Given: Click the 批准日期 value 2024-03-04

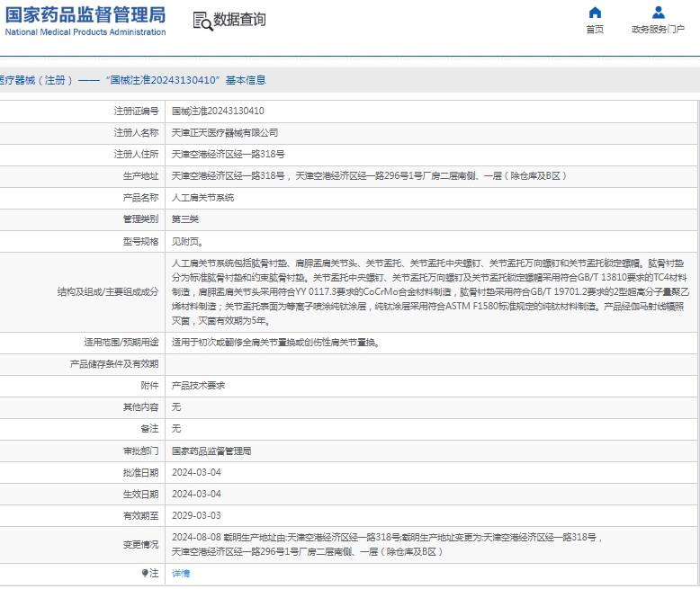Looking at the screenshot, I should click(x=196, y=472).
